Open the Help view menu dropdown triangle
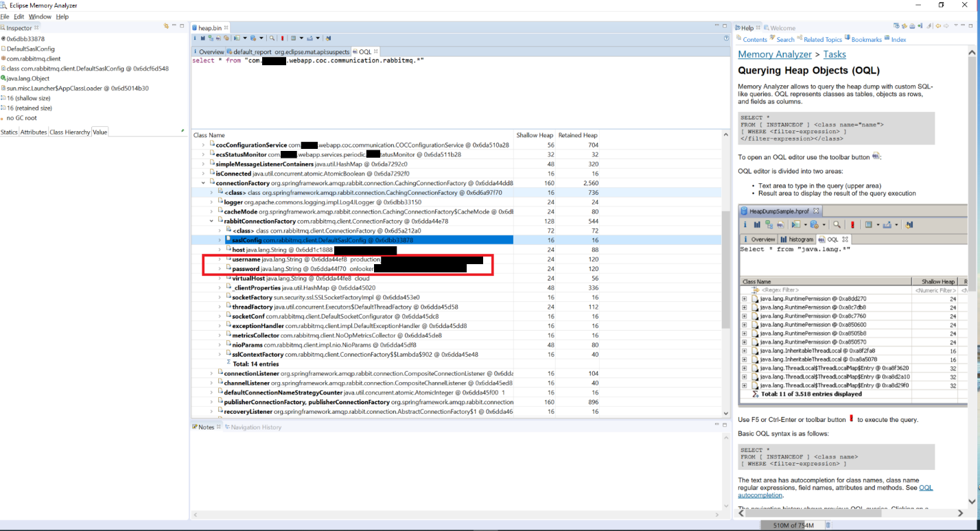The width and height of the screenshot is (980, 531). (956, 26)
